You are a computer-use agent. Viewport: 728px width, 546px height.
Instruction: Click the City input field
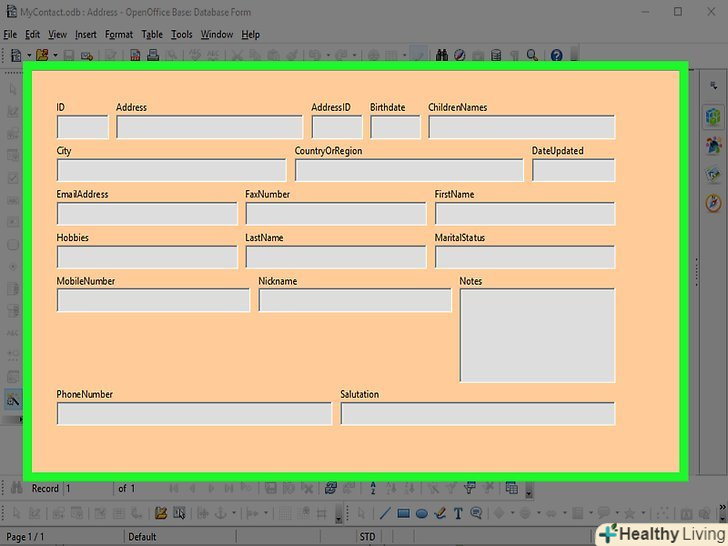pyautogui.click(x=171, y=170)
